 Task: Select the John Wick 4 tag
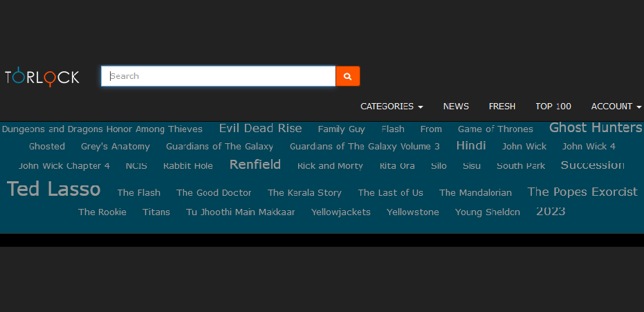pyautogui.click(x=589, y=147)
